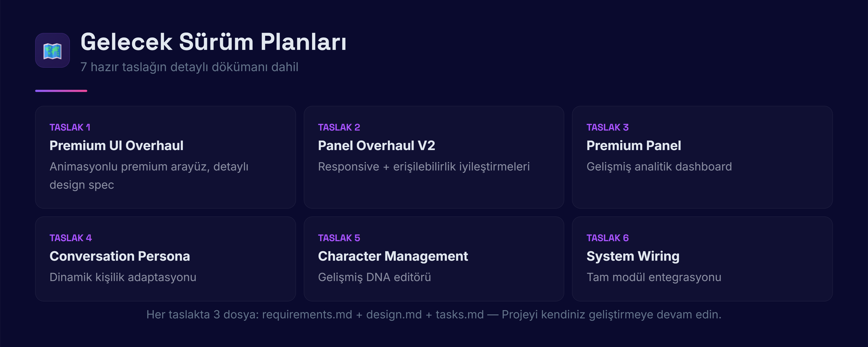868x347 pixels.
Task: Click the TASLAK 4 label
Action: coord(71,238)
